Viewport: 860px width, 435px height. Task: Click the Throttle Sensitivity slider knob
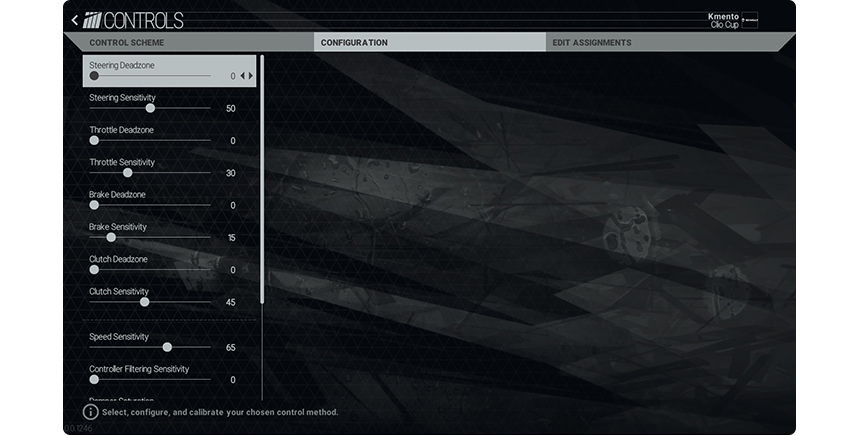coord(127,173)
